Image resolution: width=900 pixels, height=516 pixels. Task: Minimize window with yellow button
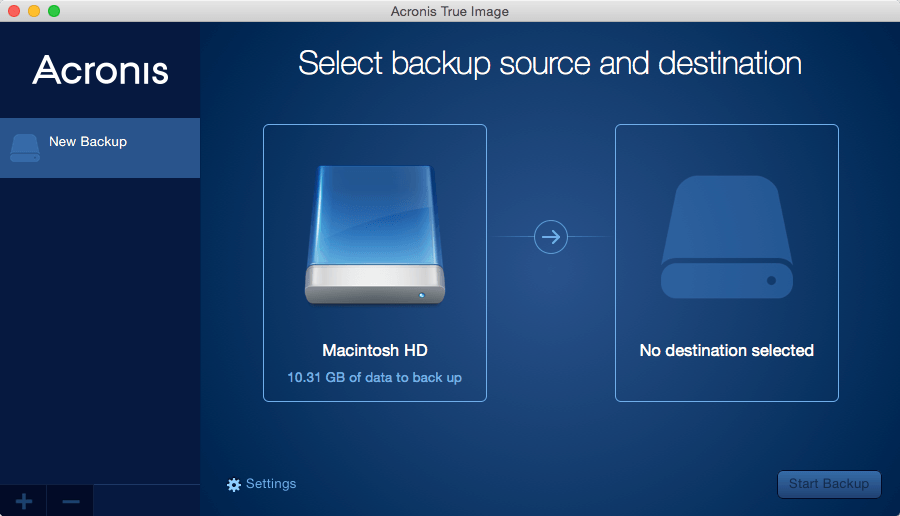point(34,11)
